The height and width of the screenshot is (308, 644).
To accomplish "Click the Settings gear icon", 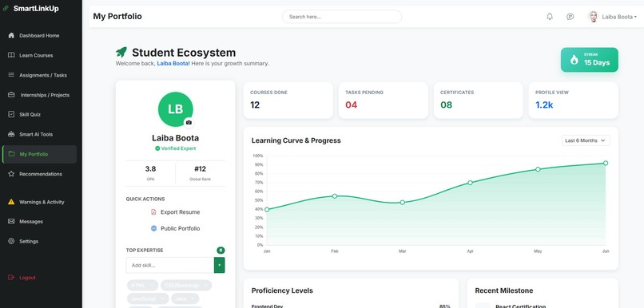I will [x=11, y=241].
